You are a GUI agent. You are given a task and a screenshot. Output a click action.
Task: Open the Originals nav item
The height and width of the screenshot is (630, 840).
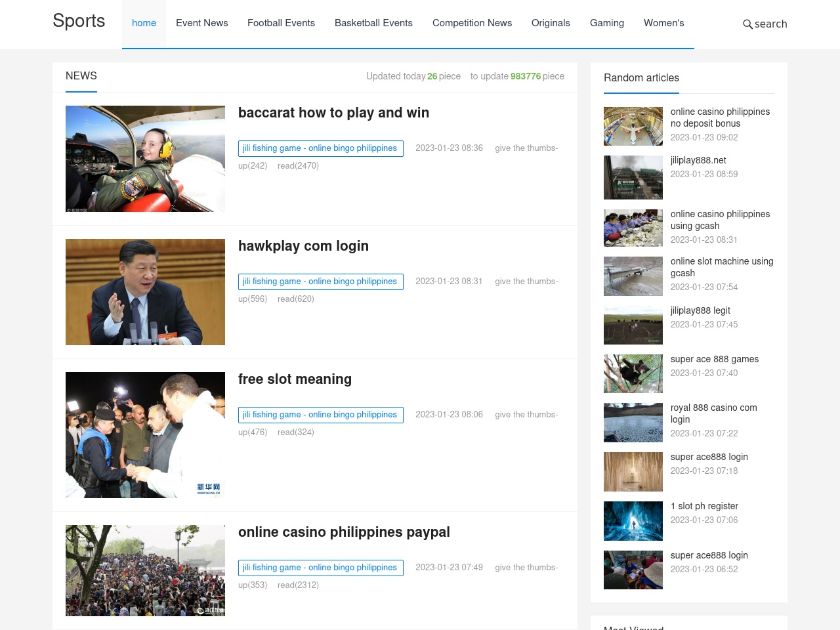[x=551, y=23]
